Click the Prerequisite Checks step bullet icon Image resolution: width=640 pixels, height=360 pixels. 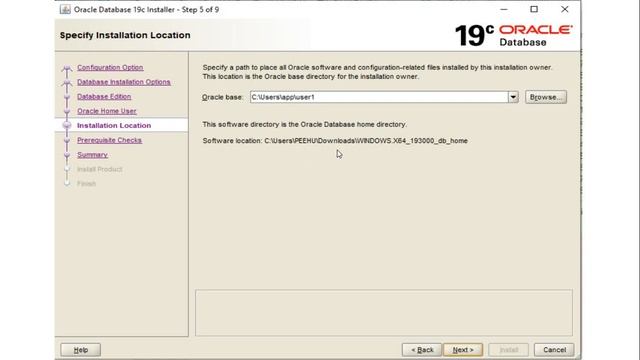(67, 140)
